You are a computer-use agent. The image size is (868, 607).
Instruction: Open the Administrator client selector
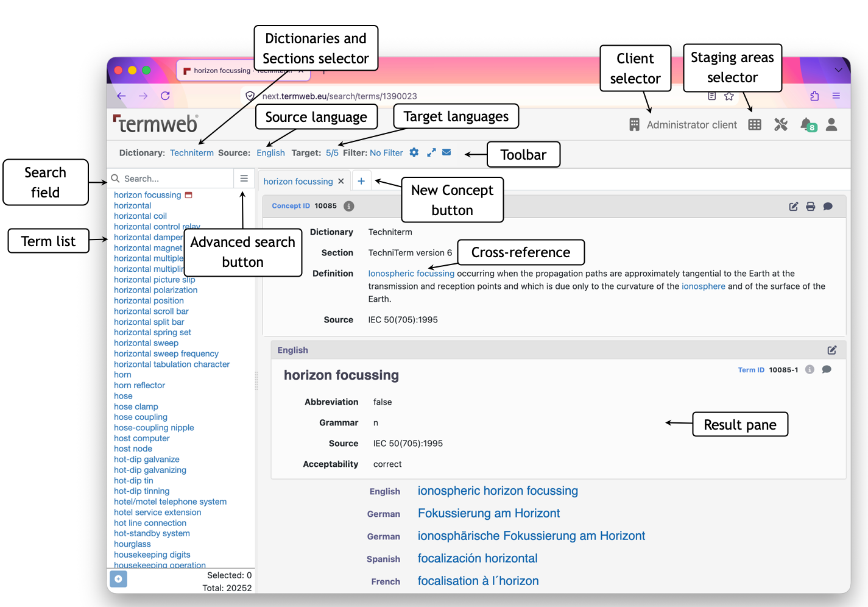(x=692, y=124)
